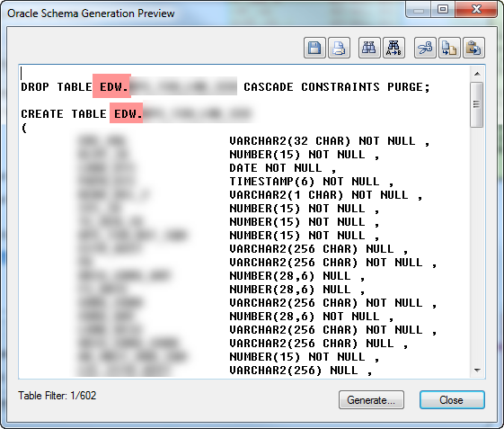Click the vertical scrollbar thumb
The height and width of the screenshot is (429, 504).
coord(477,104)
